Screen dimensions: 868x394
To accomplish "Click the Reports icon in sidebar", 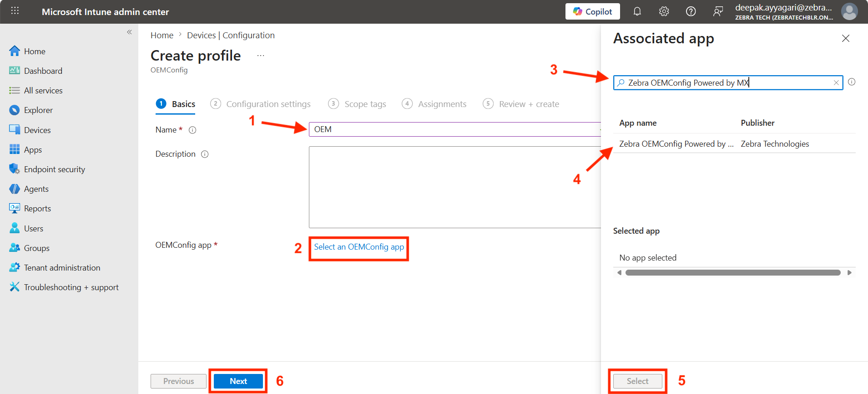I will 15,208.
